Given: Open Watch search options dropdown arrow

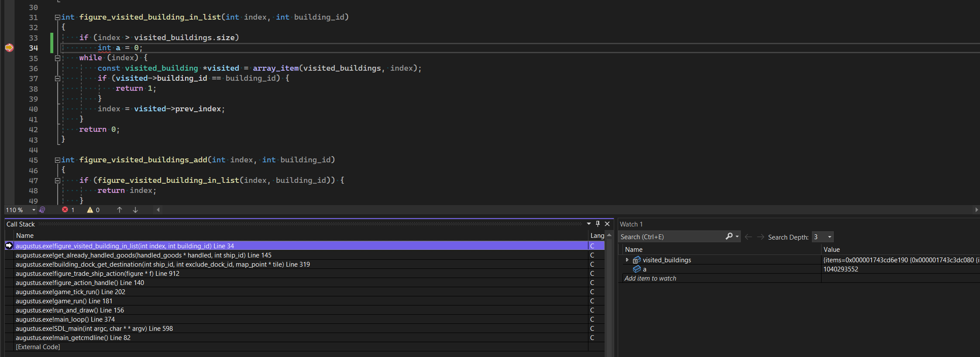Looking at the screenshot, I should coord(737,237).
